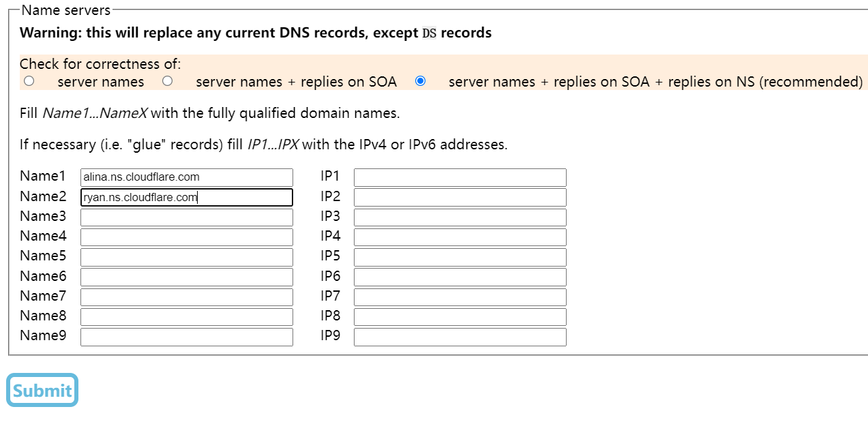868x422 pixels.
Task: Focus the IP5 address field
Action: [x=460, y=257]
